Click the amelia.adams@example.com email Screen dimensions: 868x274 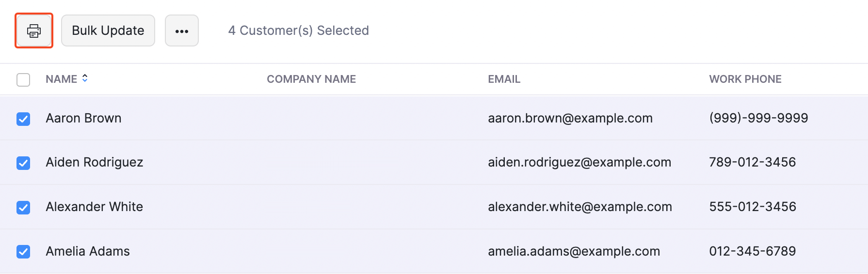(x=574, y=251)
